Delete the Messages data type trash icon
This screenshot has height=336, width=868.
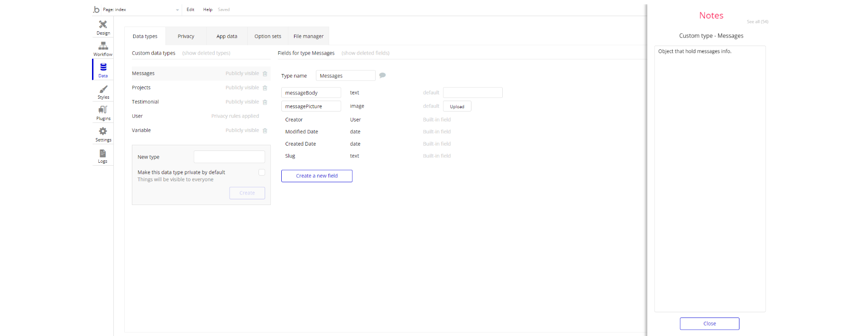point(265,74)
